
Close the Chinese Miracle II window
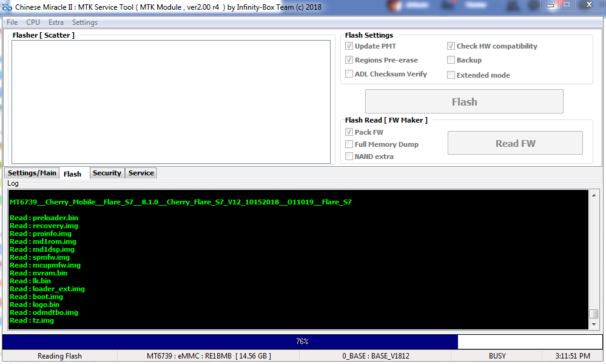coord(589,5)
